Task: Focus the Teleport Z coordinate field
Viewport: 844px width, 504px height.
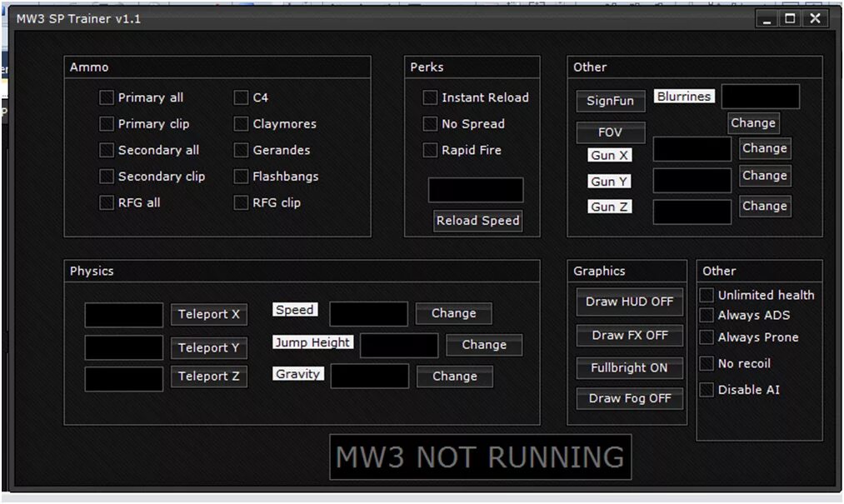Action: click(124, 379)
